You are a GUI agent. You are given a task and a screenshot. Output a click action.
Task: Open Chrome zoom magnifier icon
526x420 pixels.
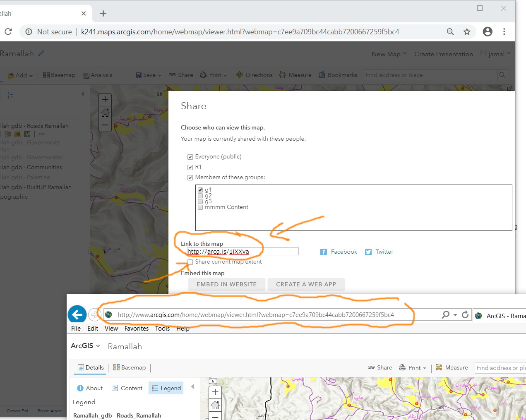point(450,31)
